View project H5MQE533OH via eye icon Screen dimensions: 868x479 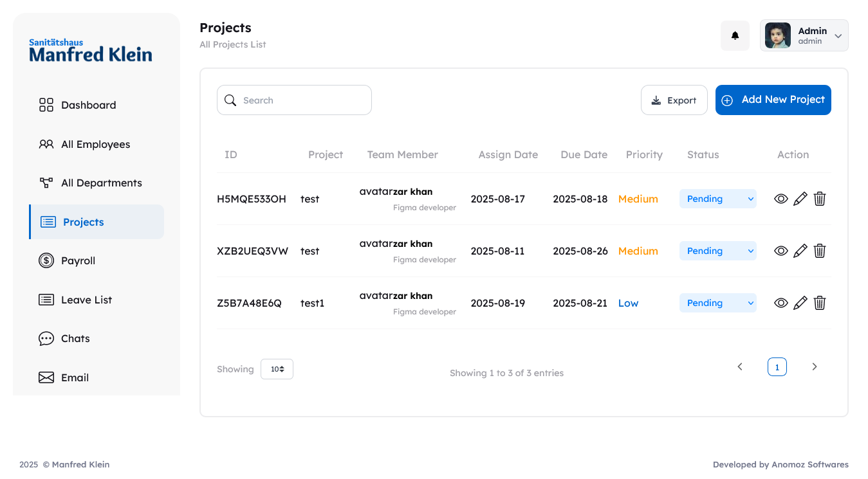[x=780, y=199]
